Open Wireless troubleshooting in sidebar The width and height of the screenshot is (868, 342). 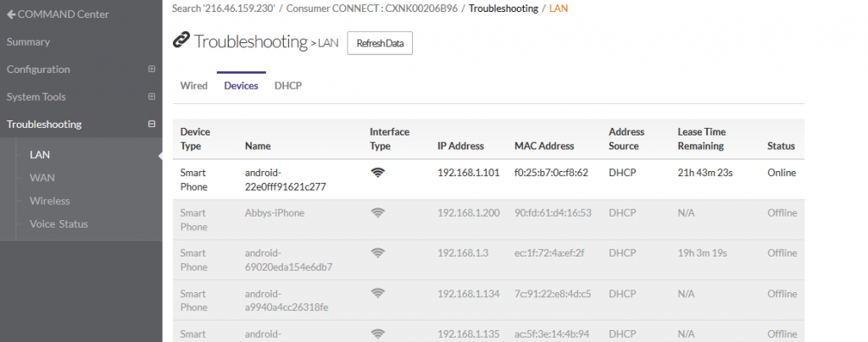[49, 201]
